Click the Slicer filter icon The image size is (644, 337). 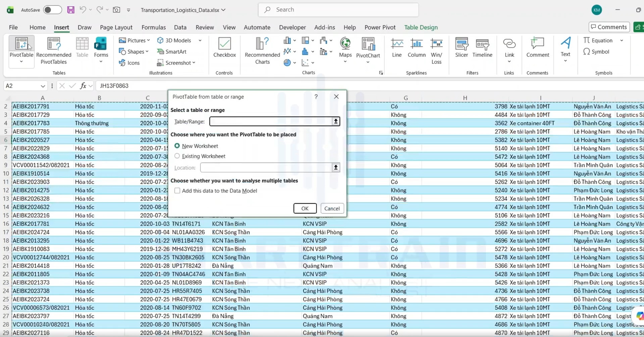[x=461, y=47]
